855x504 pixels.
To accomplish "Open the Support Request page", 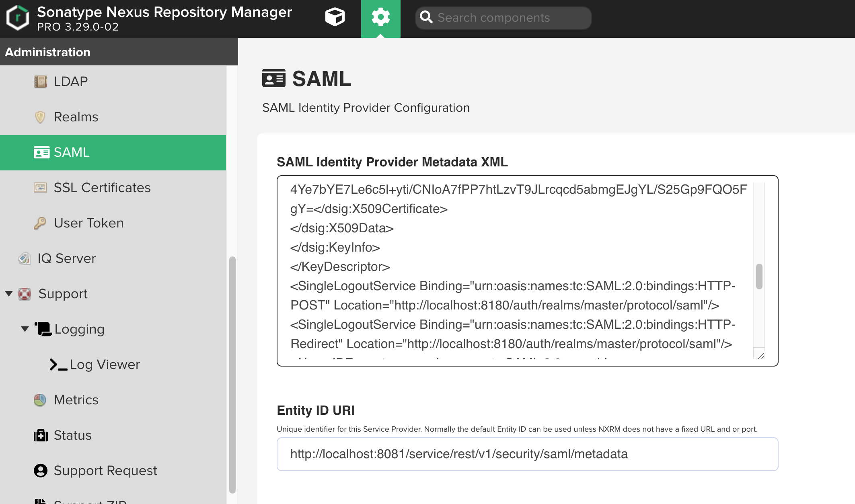I will [105, 471].
